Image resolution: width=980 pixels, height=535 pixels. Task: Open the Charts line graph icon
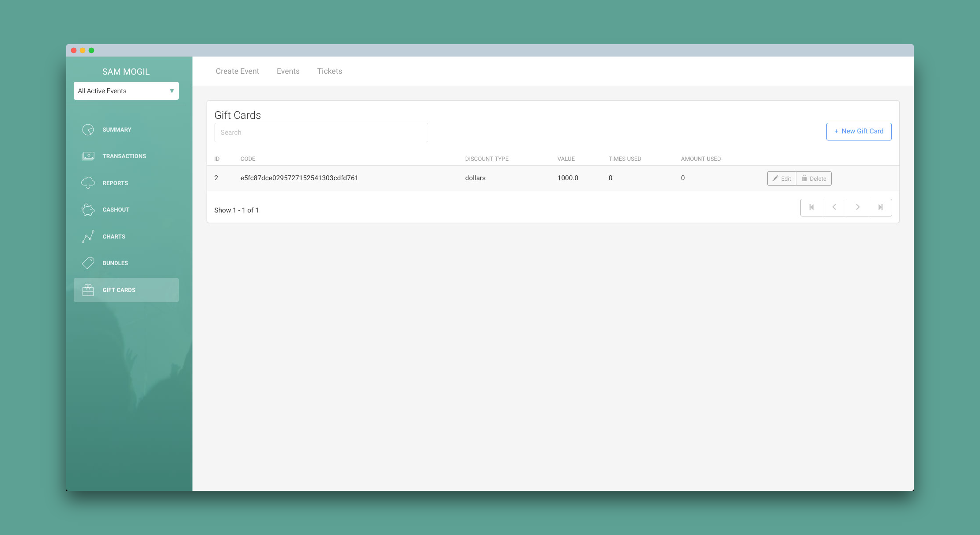tap(88, 236)
